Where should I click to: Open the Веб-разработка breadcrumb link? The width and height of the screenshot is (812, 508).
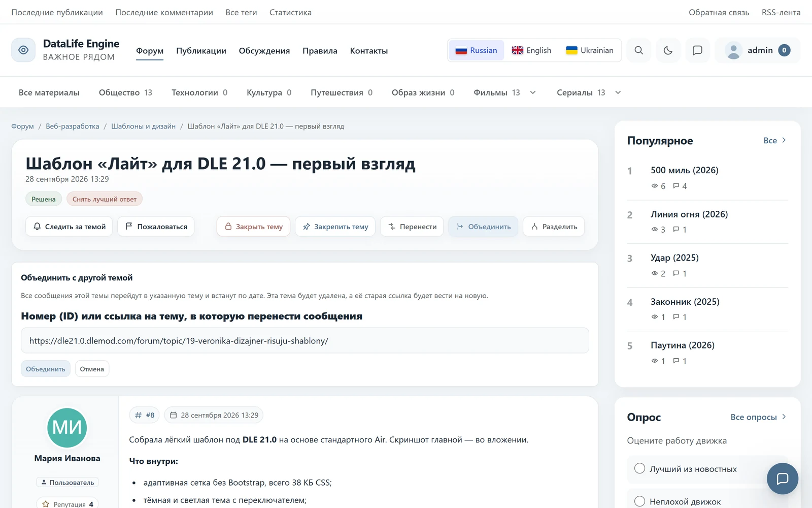(73, 126)
